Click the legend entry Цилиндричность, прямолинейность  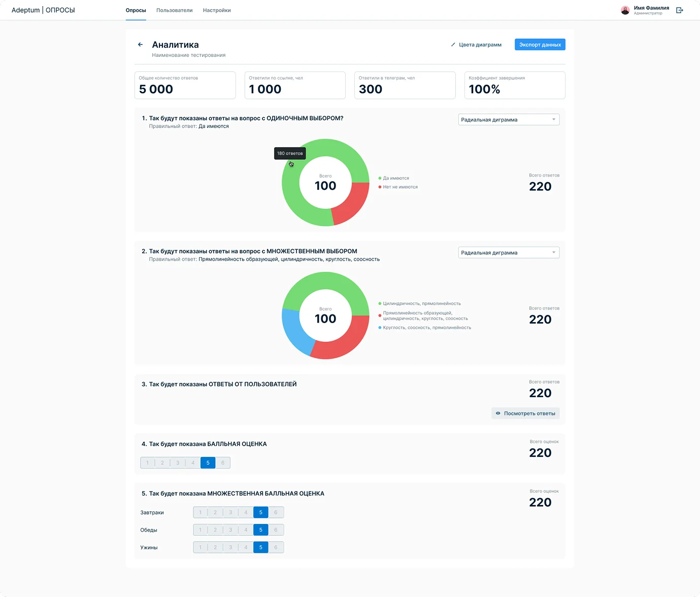pos(422,303)
